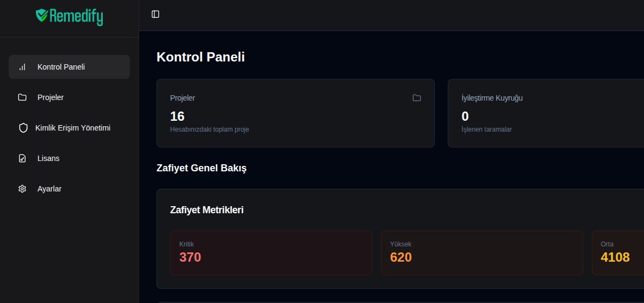Click the Projeler folder icon in sidebar
This screenshot has width=644, height=303.
click(x=22, y=97)
